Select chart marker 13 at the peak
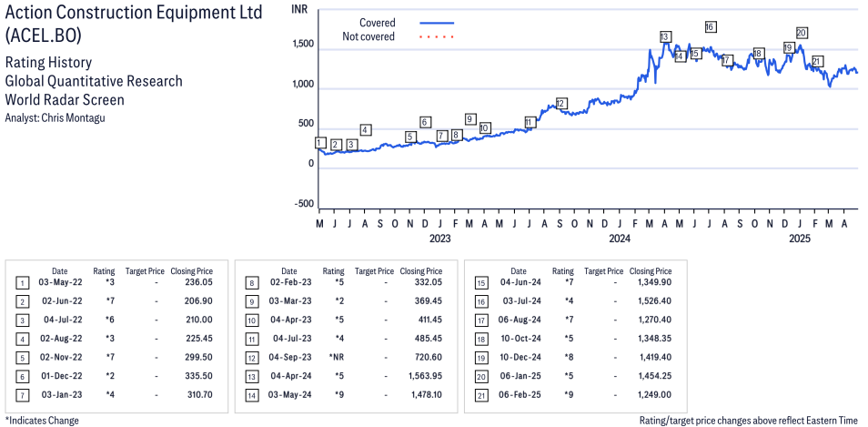Image resolution: width=868 pixels, height=427 pixels. tap(665, 37)
